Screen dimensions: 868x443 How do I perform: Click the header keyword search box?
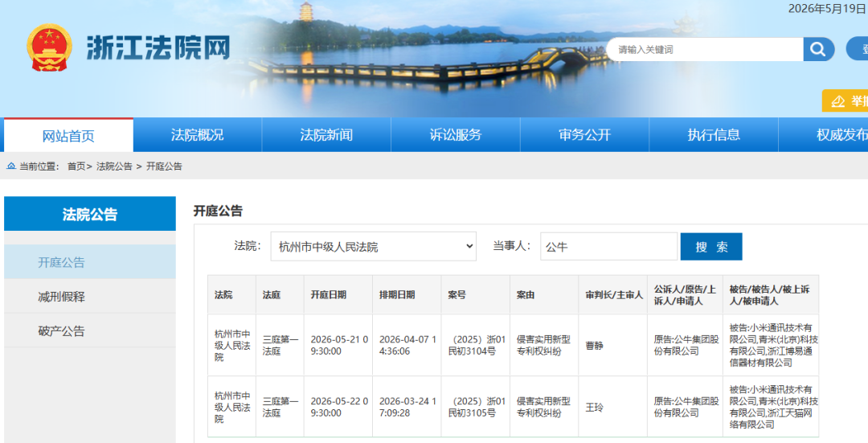(705, 49)
